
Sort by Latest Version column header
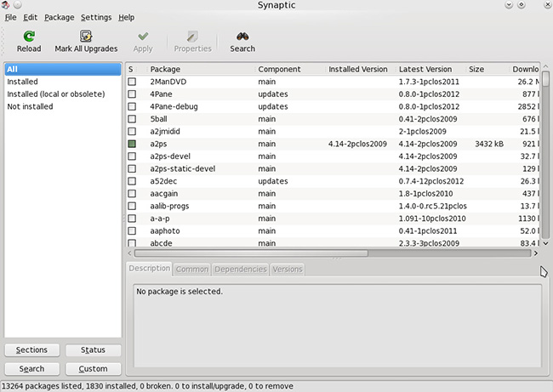[x=430, y=69]
